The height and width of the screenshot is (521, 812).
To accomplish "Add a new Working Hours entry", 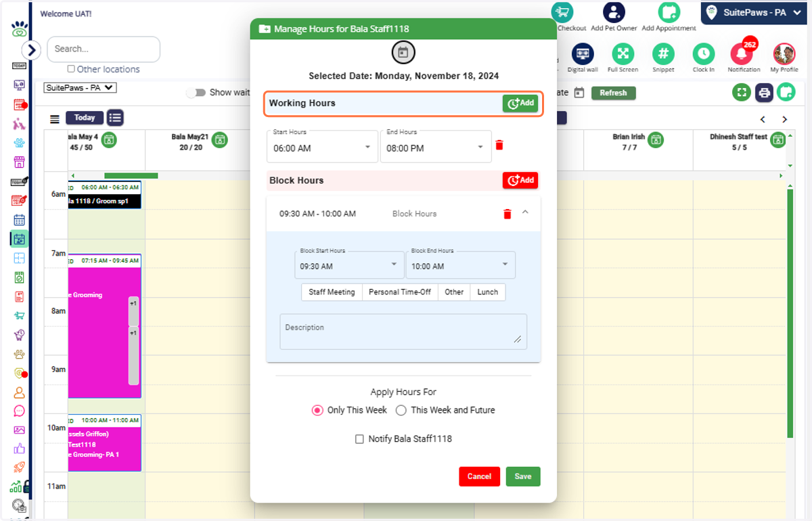I will coord(520,104).
